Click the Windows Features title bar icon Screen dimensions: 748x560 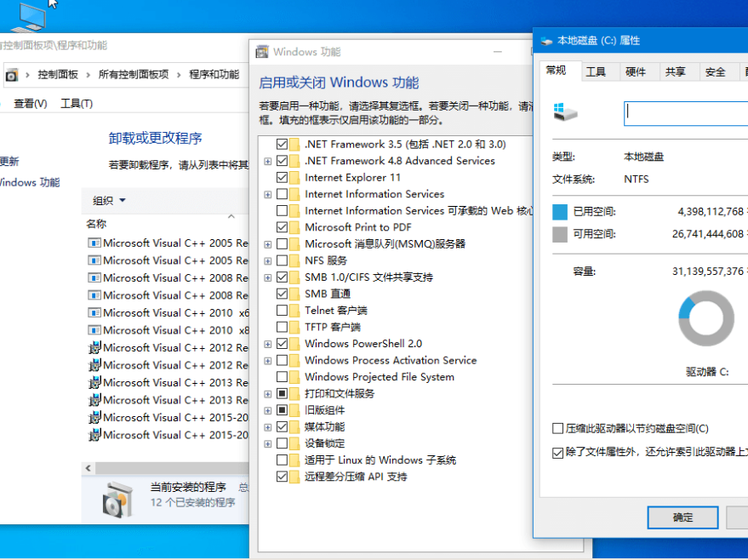point(263,52)
